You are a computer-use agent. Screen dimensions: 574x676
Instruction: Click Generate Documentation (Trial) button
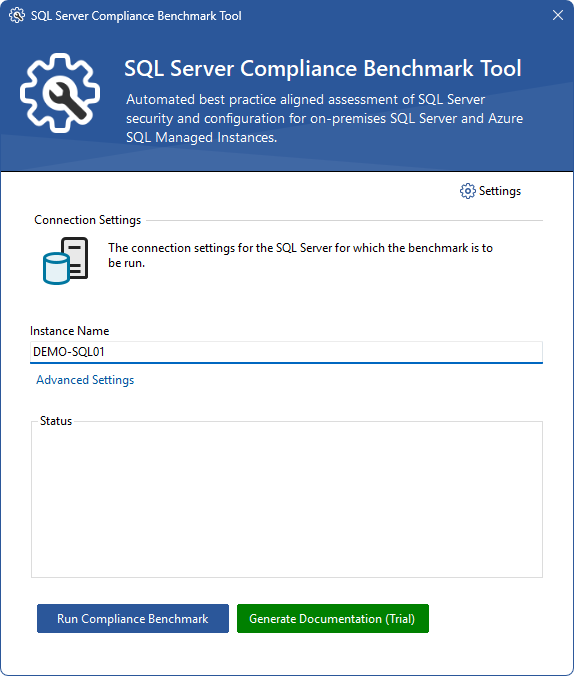pyautogui.click(x=332, y=619)
